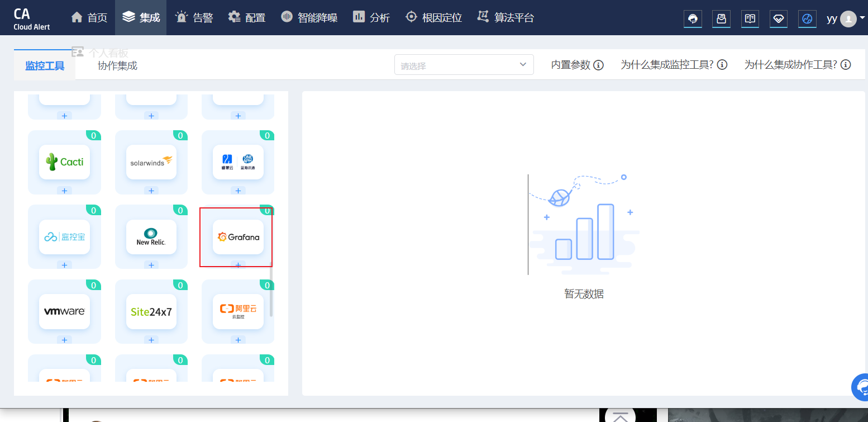This screenshot has width=868, height=422.
Task: Open the 智能降噪 menu
Action: tap(309, 18)
